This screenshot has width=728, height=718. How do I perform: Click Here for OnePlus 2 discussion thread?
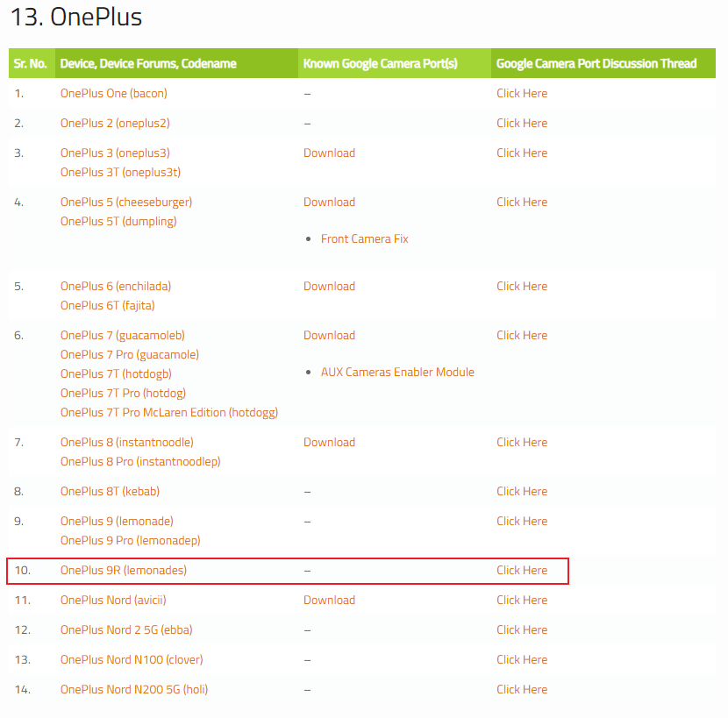[522, 123]
